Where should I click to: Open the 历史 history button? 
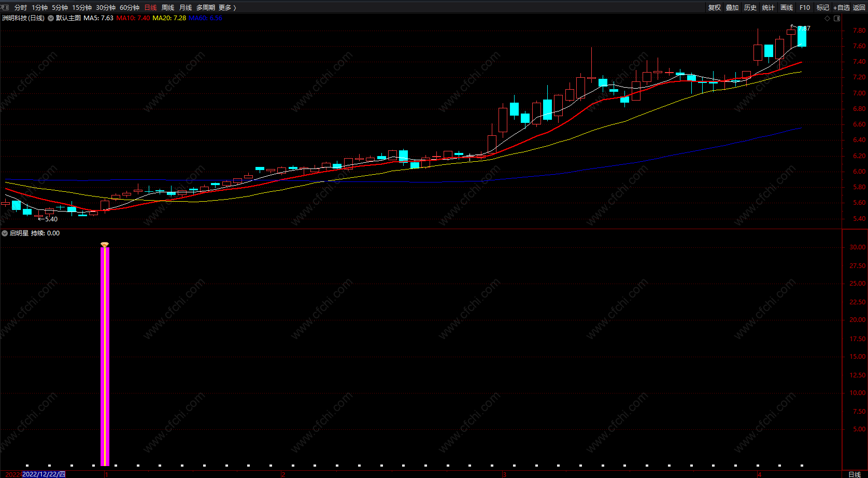pyautogui.click(x=750, y=8)
